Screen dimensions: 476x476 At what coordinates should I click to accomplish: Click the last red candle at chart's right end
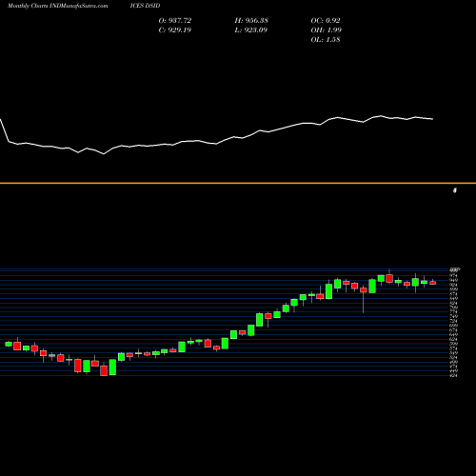click(x=433, y=283)
